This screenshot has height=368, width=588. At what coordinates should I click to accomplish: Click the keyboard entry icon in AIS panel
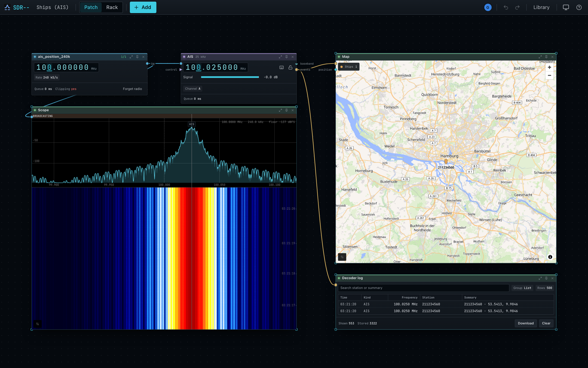click(281, 67)
